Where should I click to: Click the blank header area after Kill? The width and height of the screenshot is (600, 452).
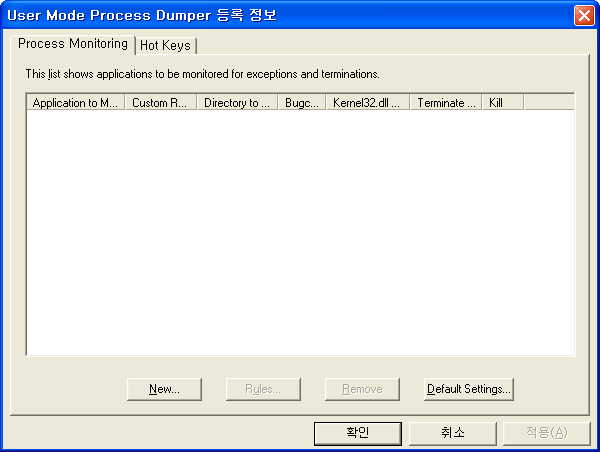pyautogui.click(x=548, y=102)
